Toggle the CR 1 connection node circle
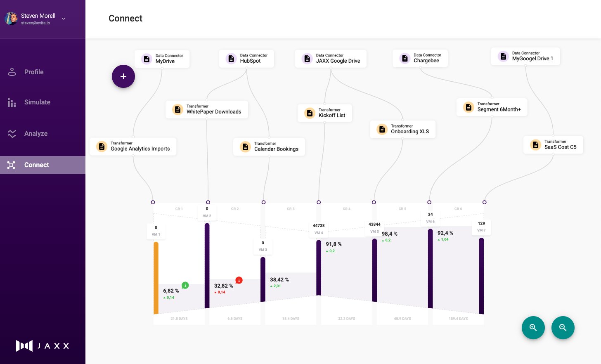The height and width of the screenshot is (364, 601). click(x=153, y=202)
